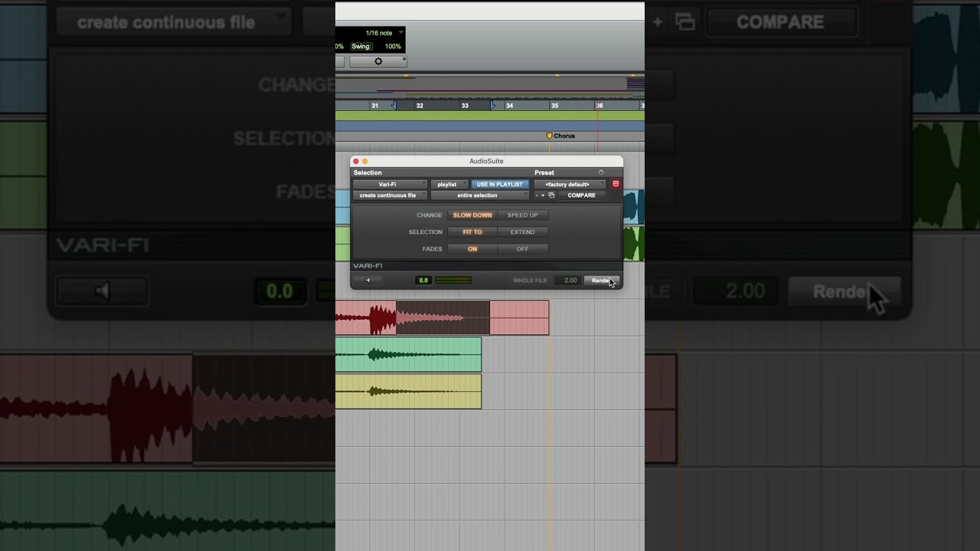Click the speaker preview icon in AudioSuite

coord(367,280)
